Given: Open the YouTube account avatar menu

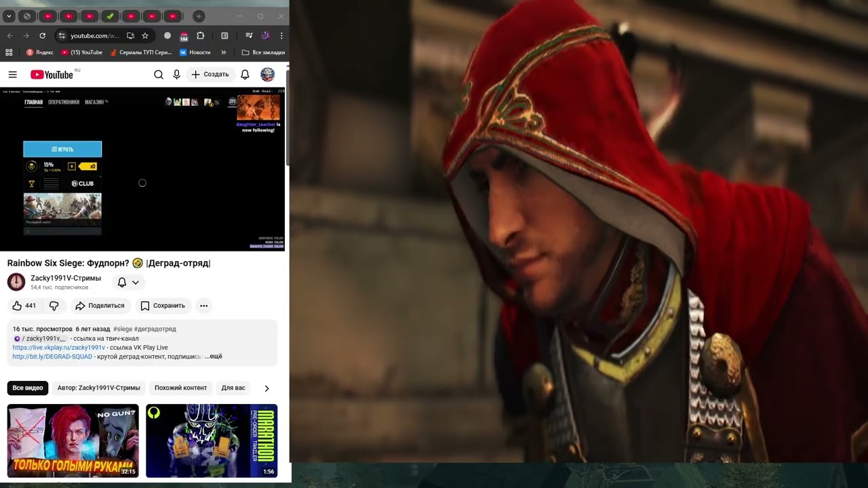Looking at the screenshot, I should (268, 75).
